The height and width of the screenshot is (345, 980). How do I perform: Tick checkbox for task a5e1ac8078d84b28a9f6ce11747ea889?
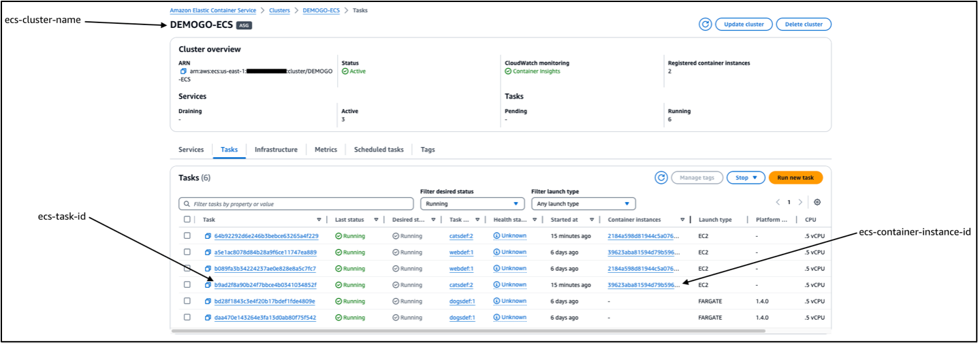(187, 252)
